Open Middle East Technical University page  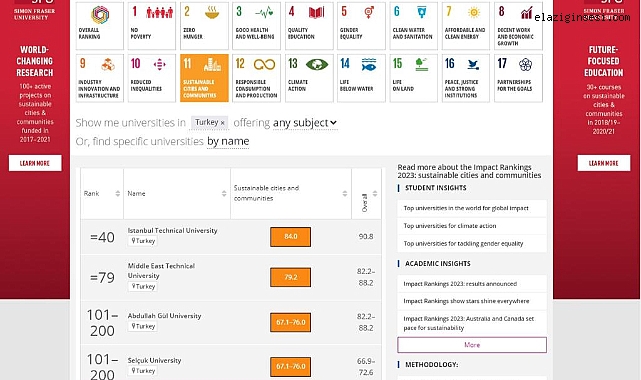(161, 270)
